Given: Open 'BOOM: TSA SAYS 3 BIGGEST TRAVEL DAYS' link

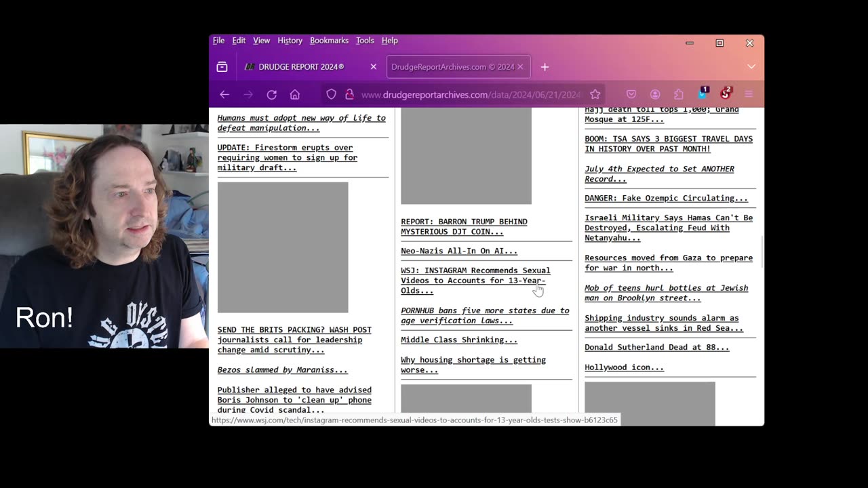Looking at the screenshot, I should (x=669, y=144).
